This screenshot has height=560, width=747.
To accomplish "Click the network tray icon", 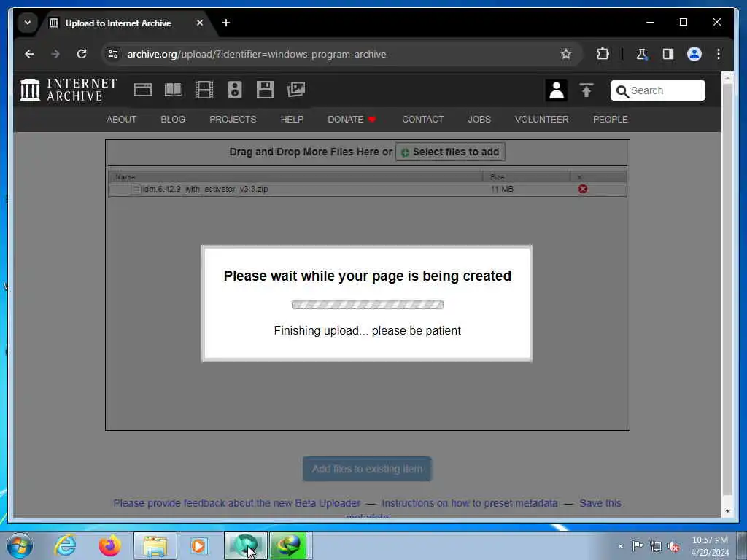I will point(656,546).
